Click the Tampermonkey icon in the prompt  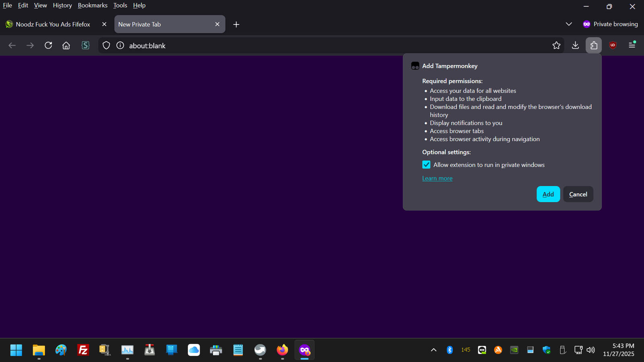click(415, 66)
